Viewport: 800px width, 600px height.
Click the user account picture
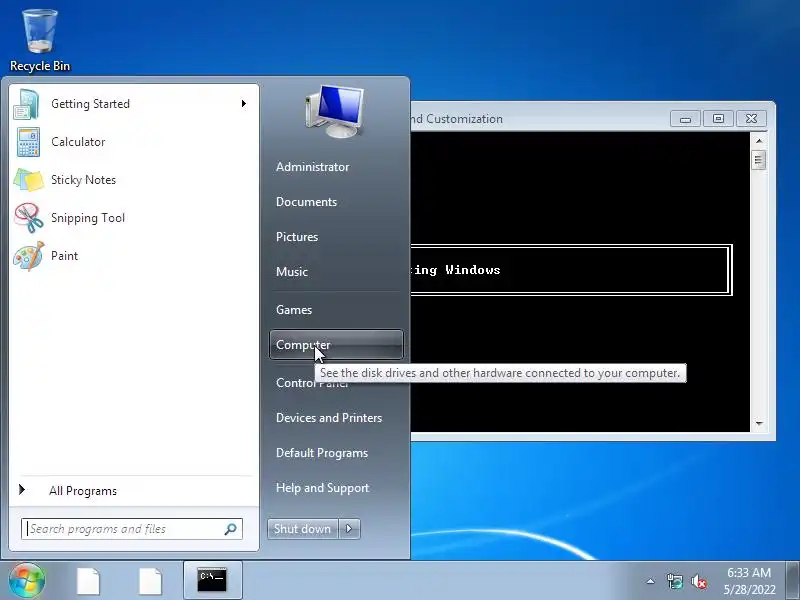335,112
